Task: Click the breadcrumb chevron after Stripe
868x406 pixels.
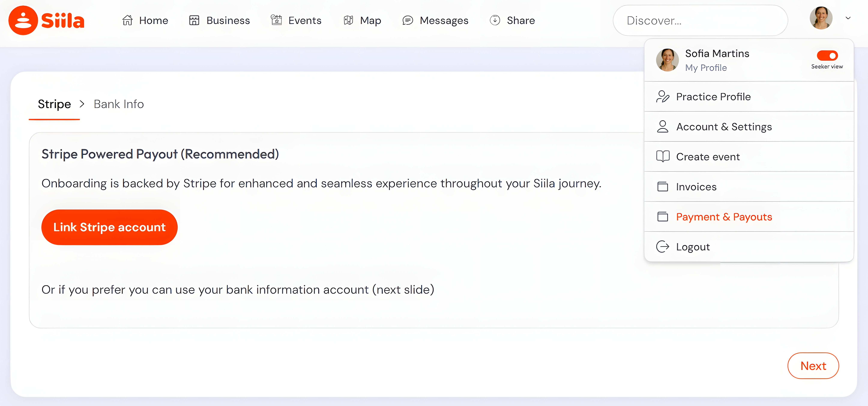Action: pos(82,104)
